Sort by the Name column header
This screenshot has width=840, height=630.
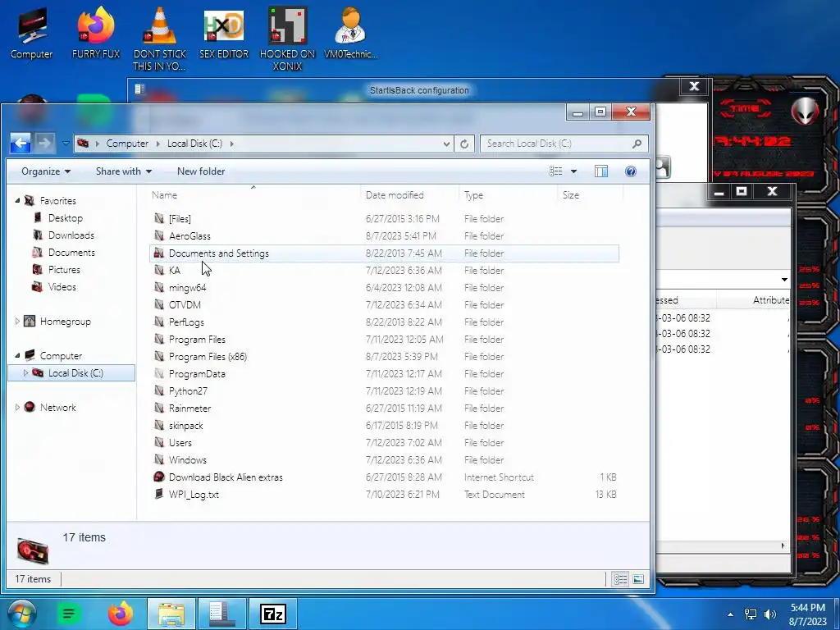pos(255,195)
